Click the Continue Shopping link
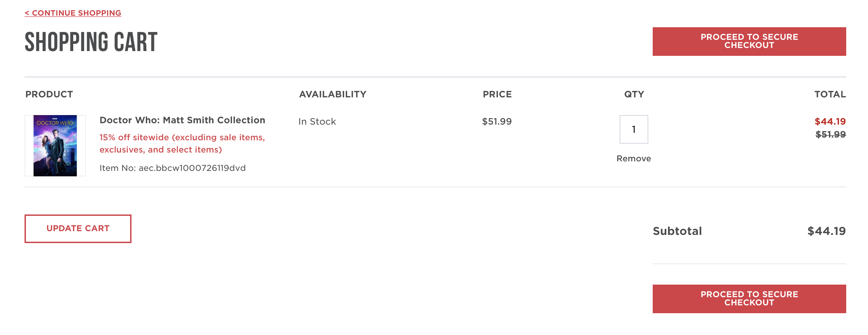Screen dimensions: 868x335 pos(73,13)
